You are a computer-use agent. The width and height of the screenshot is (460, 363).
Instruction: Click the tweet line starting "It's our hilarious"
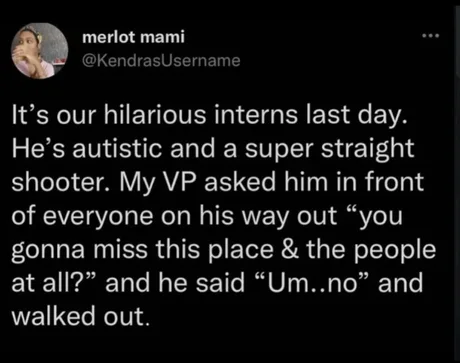(x=210, y=114)
